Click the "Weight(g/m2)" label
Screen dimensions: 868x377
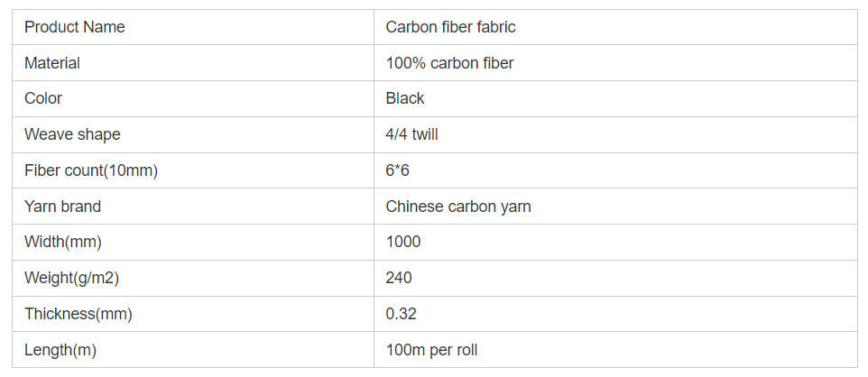tap(72, 278)
